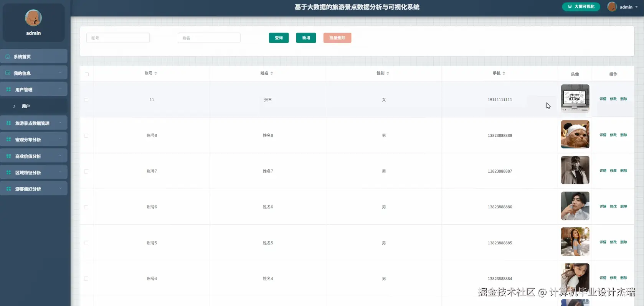Click the grid icon beside 区域特征分析
Screen dimensions: 644x306
tap(8, 173)
